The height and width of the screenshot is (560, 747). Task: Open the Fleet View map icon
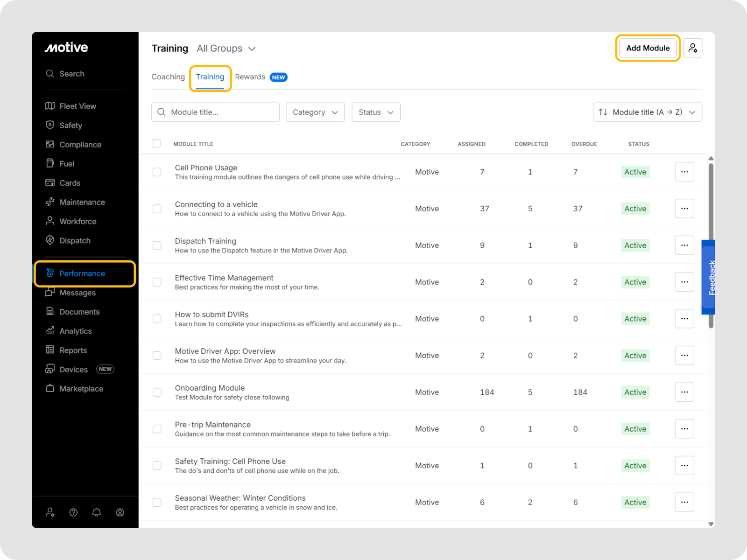pos(50,106)
